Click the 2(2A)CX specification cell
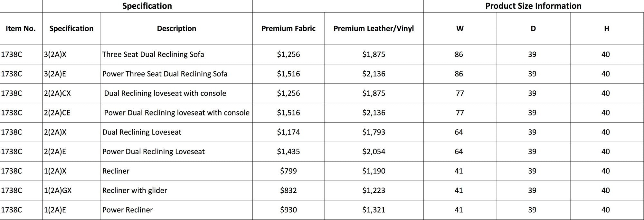 pos(71,93)
